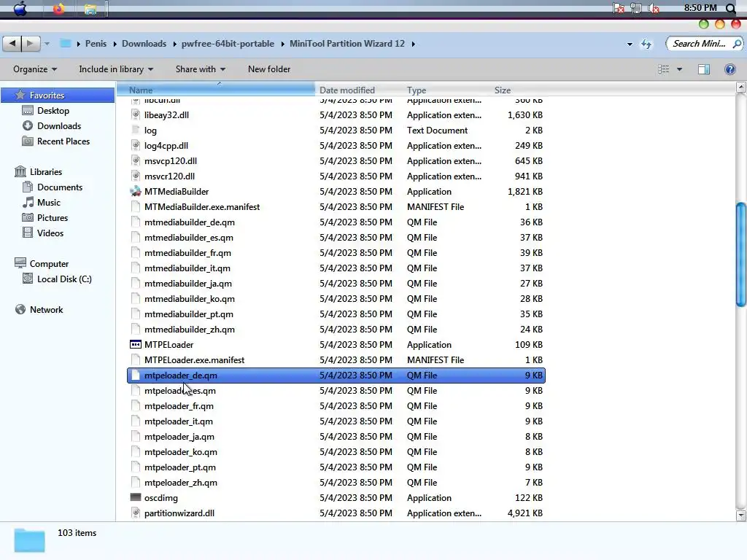Image resolution: width=747 pixels, height=560 pixels.
Task: Select the log text document icon
Action: (x=136, y=130)
